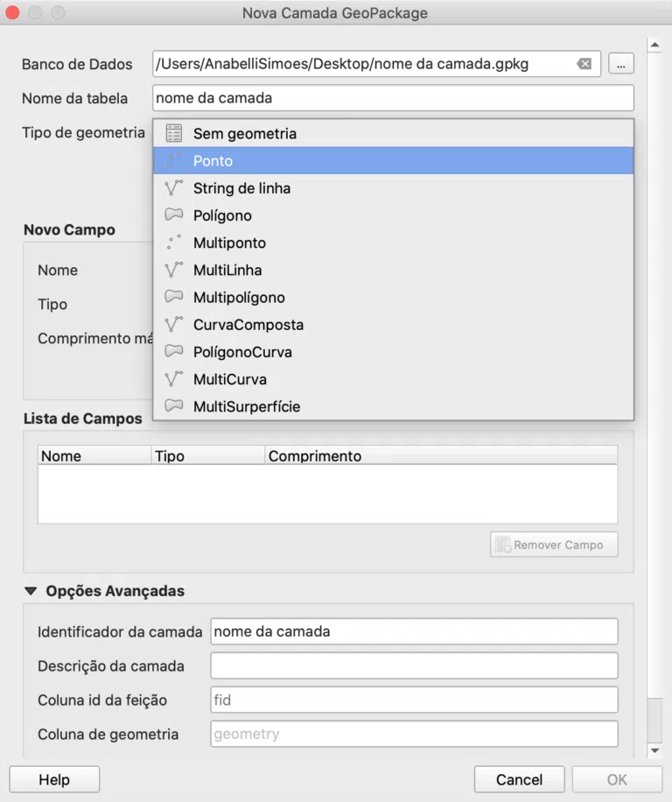Clear the Banco de Dados path field
This screenshot has height=802, width=672.
(584, 64)
